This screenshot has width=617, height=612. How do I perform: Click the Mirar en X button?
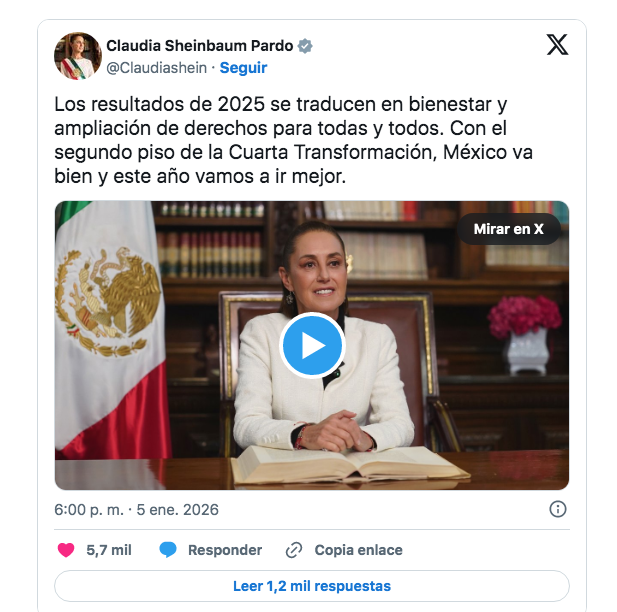509,229
